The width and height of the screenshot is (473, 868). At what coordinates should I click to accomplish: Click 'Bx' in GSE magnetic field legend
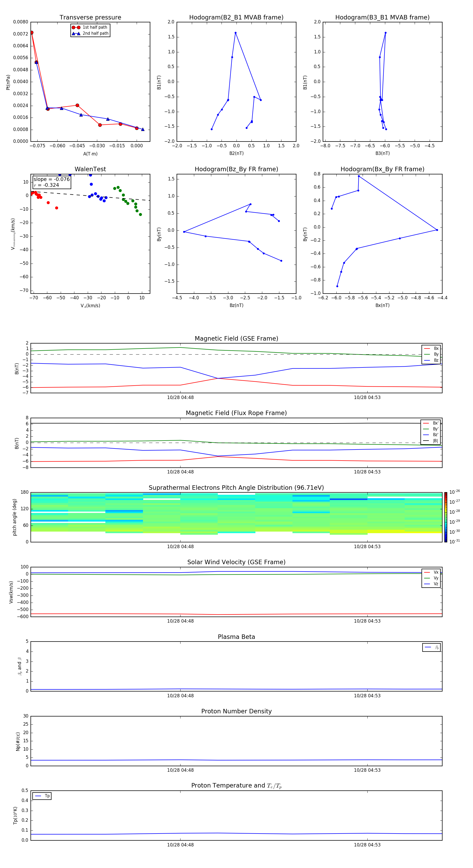(431, 349)
